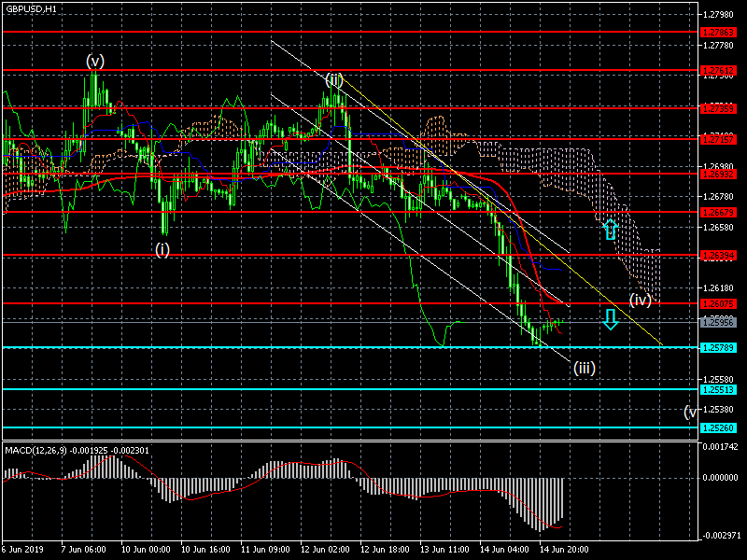Click the 11 Jun 09:00 time label

tap(265, 549)
